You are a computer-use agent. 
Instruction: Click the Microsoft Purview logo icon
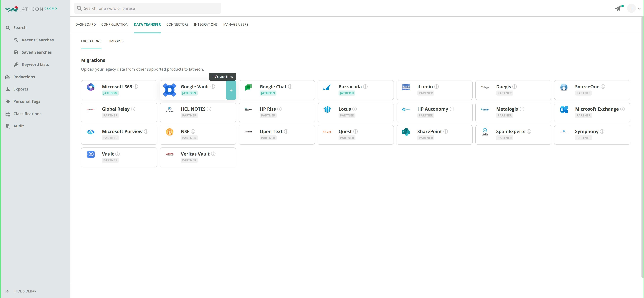coord(91,132)
